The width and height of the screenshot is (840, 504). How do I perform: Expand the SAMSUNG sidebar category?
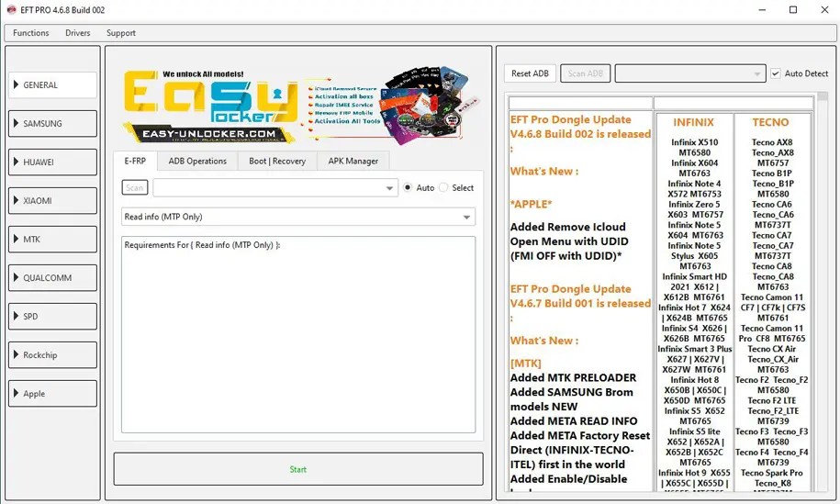[x=52, y=123]
